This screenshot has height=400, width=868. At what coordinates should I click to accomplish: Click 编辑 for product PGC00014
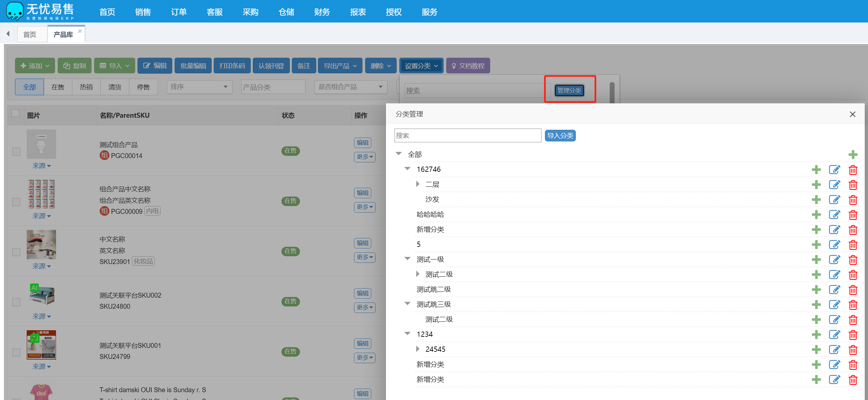coord(363,143)
